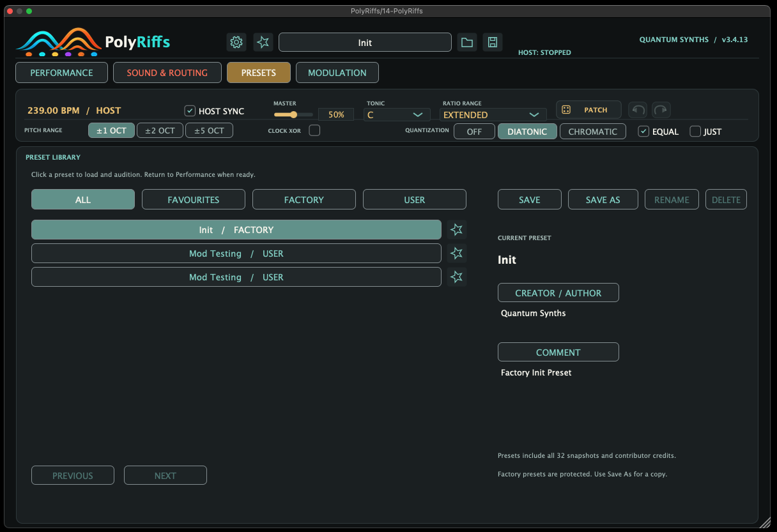777x532 pixels.
Task: Enable the JUST tuning checkbox
Action: pos(695,132)
